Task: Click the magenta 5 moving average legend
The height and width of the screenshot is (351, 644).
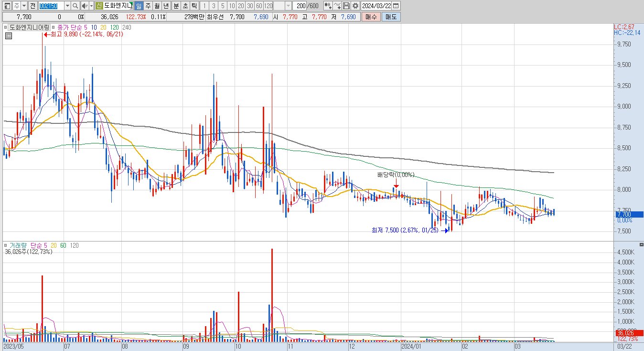Action: [86, 28]
